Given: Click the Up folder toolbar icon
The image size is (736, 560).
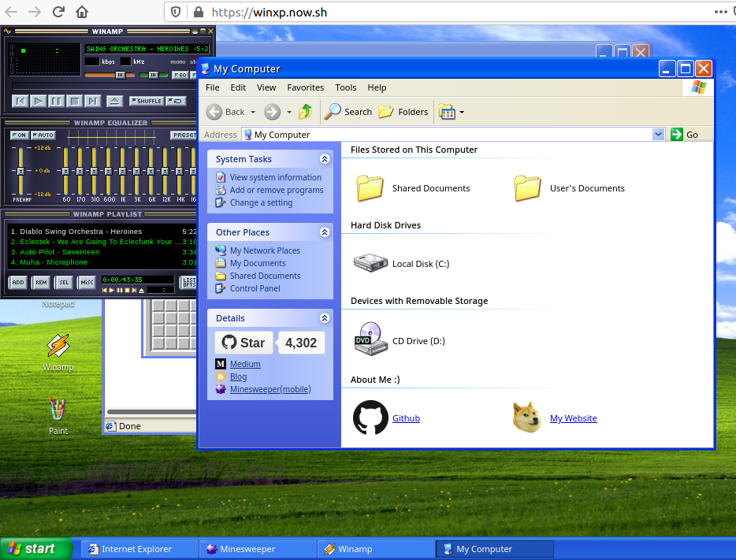Looking at the screenshot, I should (305, 112).
